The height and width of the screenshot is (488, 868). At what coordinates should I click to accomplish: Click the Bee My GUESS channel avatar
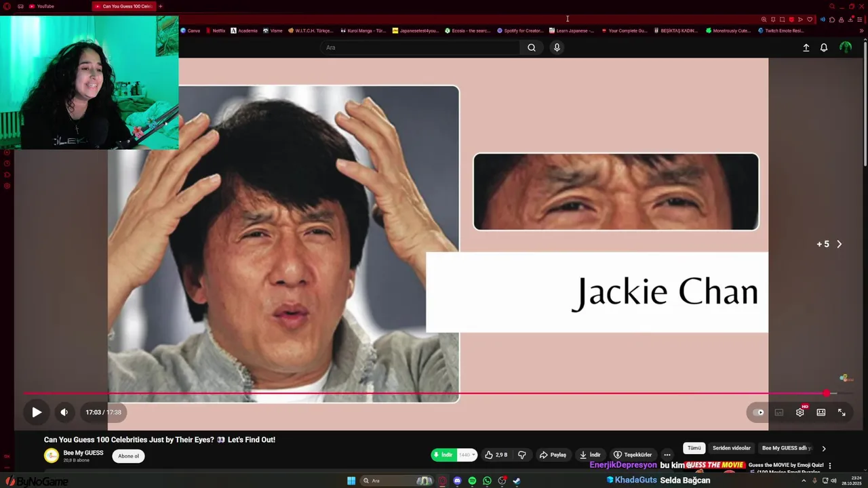(52, 455)
